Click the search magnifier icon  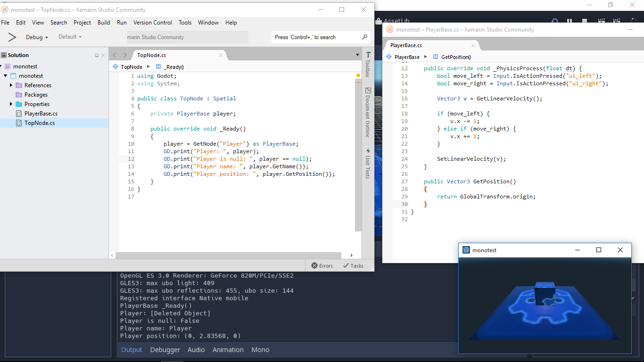364,37
